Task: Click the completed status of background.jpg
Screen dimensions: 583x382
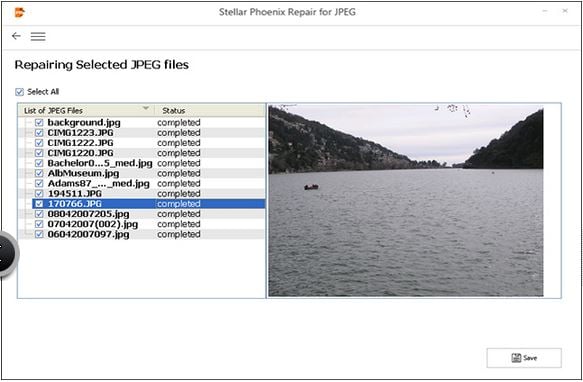Action: pos(178,122)
